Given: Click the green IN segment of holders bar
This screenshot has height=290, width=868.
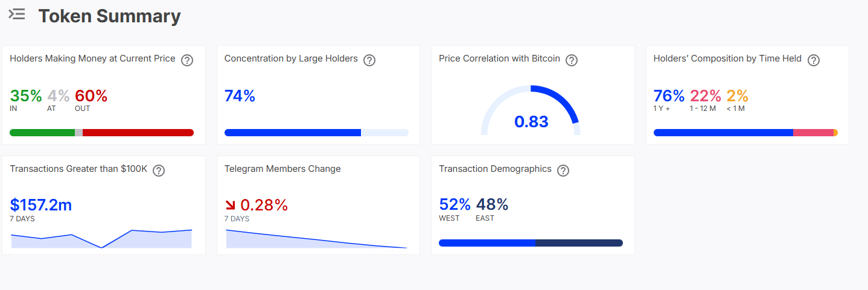Looking at the screenshot, I should (42, 133).
